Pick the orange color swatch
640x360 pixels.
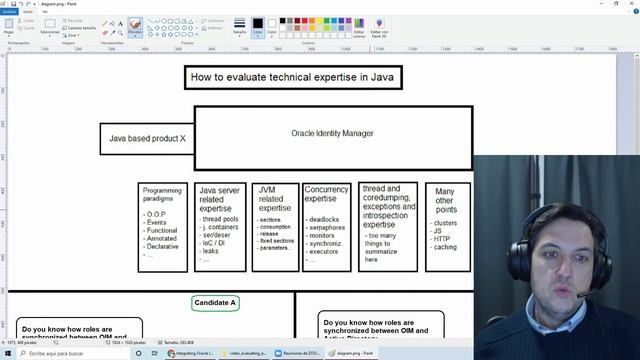tap(312, 20)
